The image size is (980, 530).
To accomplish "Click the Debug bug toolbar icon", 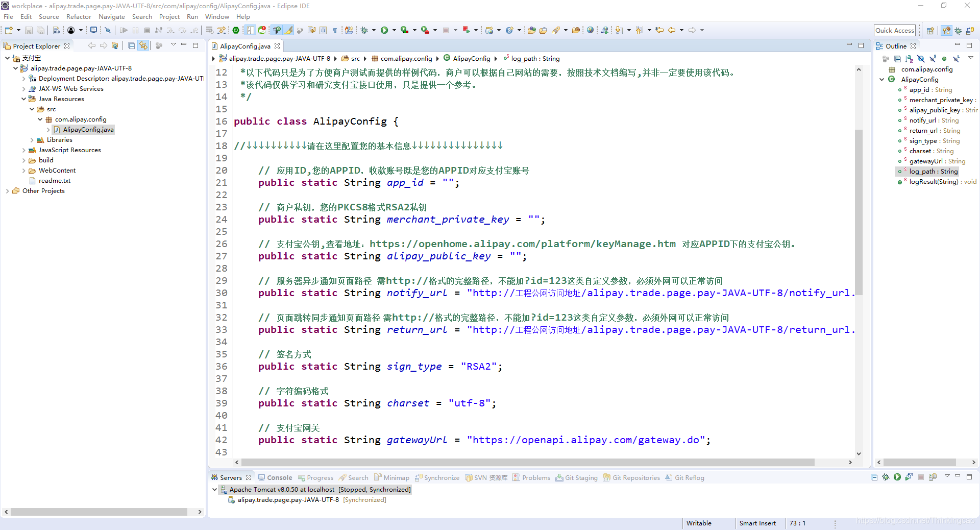I will click(x=364, y=30).
